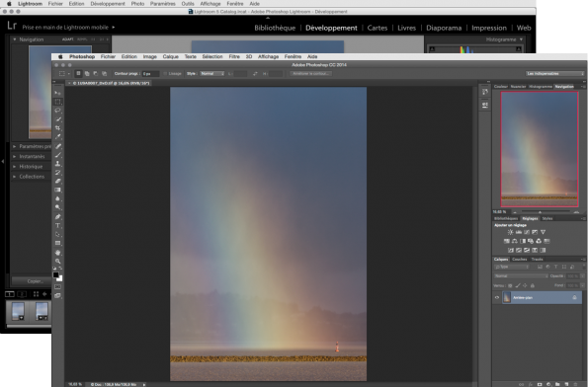Select the Crop tool
588x387 pixels.
[57, 128]
